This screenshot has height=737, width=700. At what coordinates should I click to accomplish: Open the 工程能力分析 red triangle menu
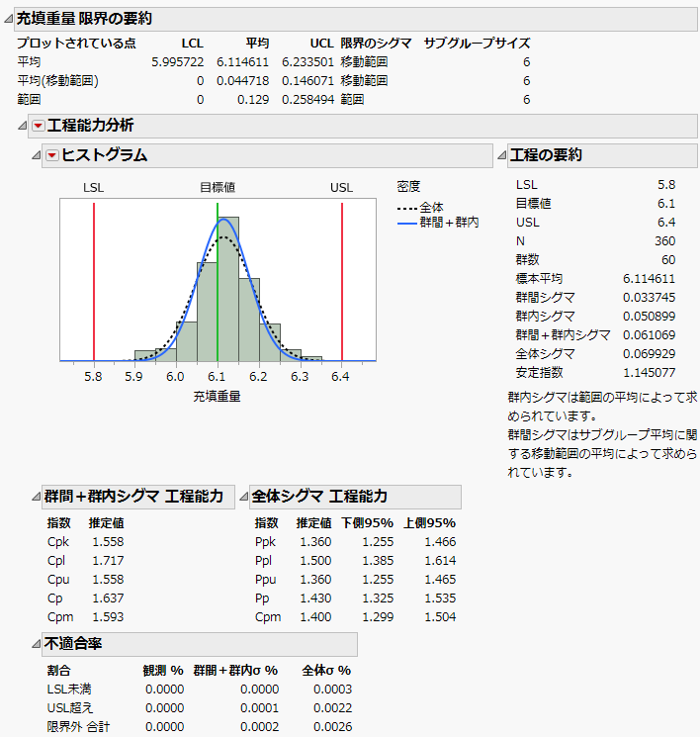(x=38, y=126)
